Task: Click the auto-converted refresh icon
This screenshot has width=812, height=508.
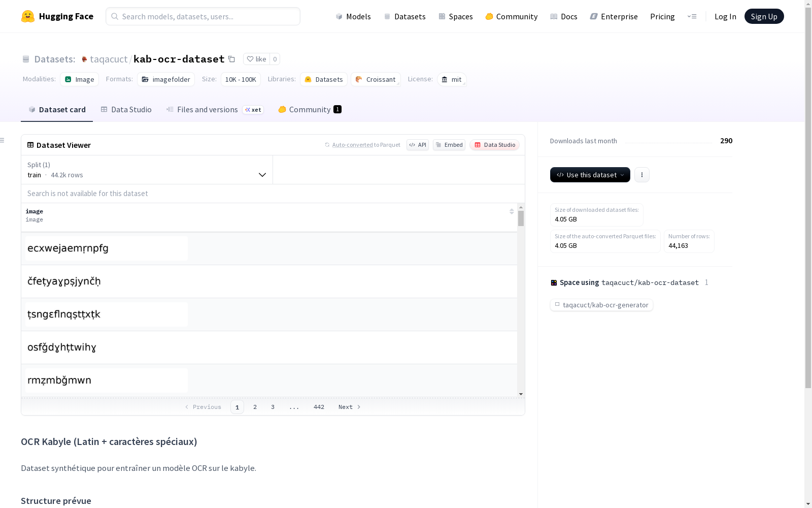Action: point(327,145)
